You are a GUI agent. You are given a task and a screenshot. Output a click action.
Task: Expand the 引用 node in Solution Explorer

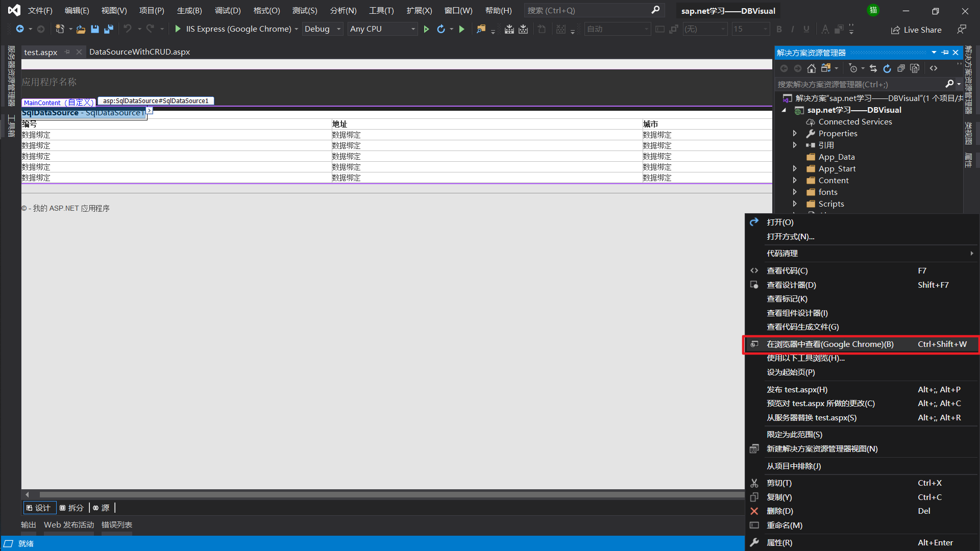pyautogui.click(x=796, y=145)
